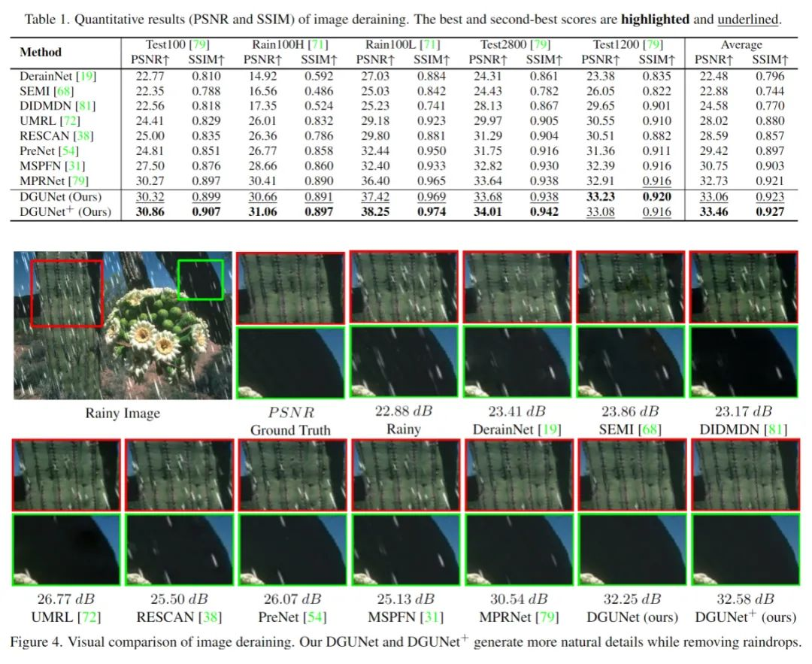Click the MPRNet red-framed result crop
This screenshot has width=812, height=664.
click(519, 475)
